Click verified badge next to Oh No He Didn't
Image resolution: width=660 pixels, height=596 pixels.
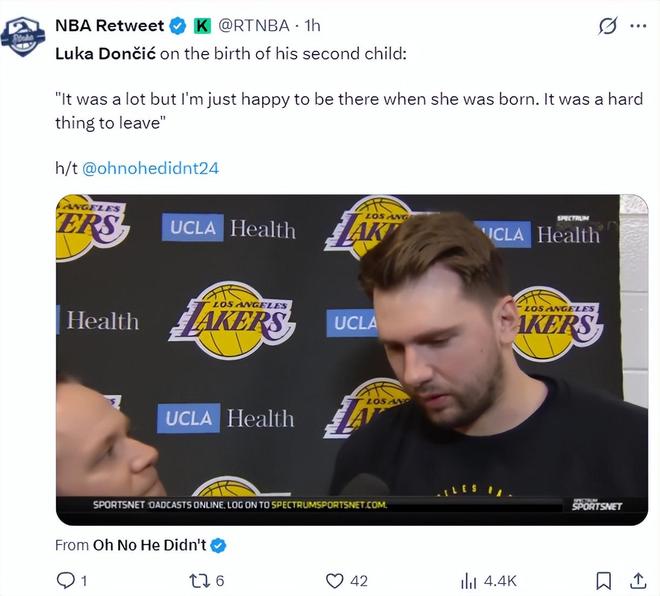[x=219, y=545]
